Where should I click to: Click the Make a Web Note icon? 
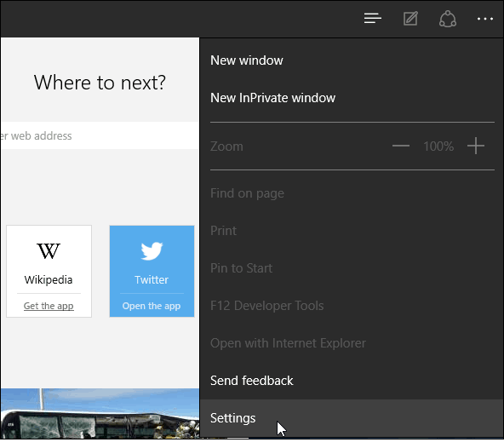[x=410, y=19]
